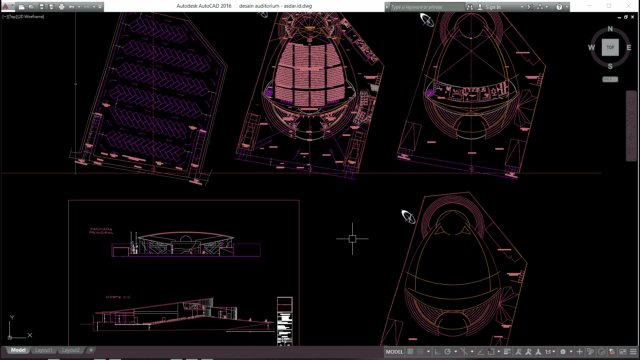640x360 pixels.
Task: Click the status bar Customization hamburger icon
Action: pyautogui.click(x=633, y=352)
